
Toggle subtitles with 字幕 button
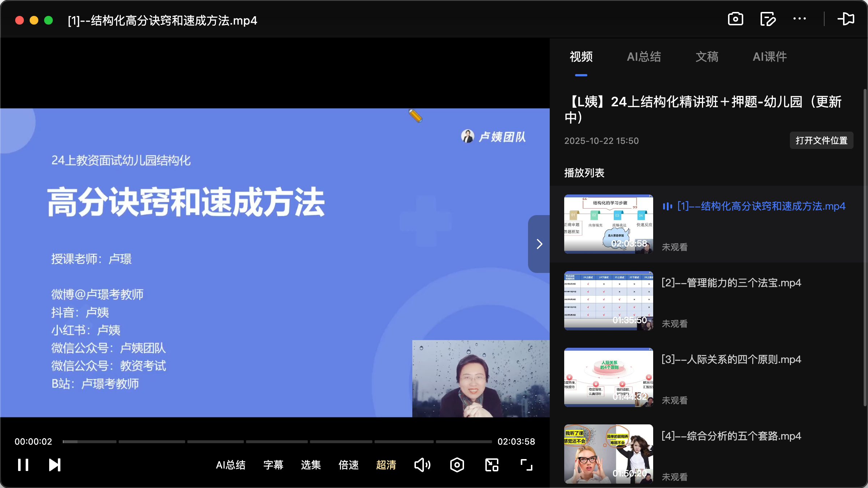[273, 465]
